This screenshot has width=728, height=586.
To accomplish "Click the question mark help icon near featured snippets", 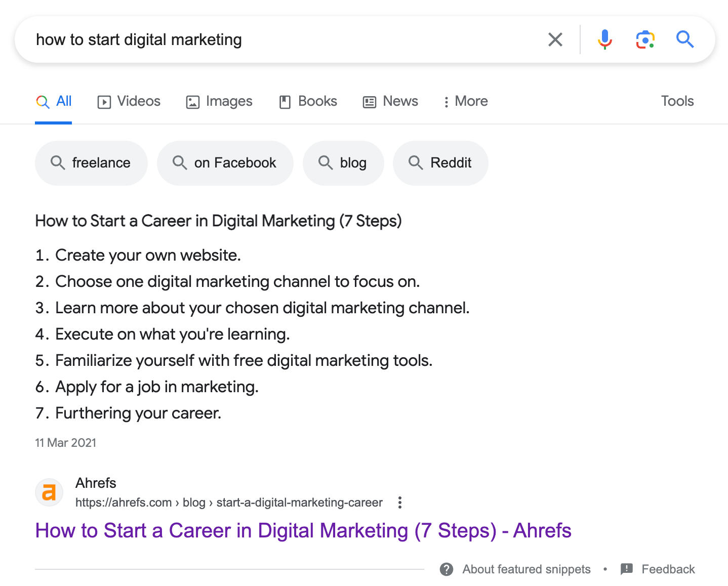I will 447,569.
